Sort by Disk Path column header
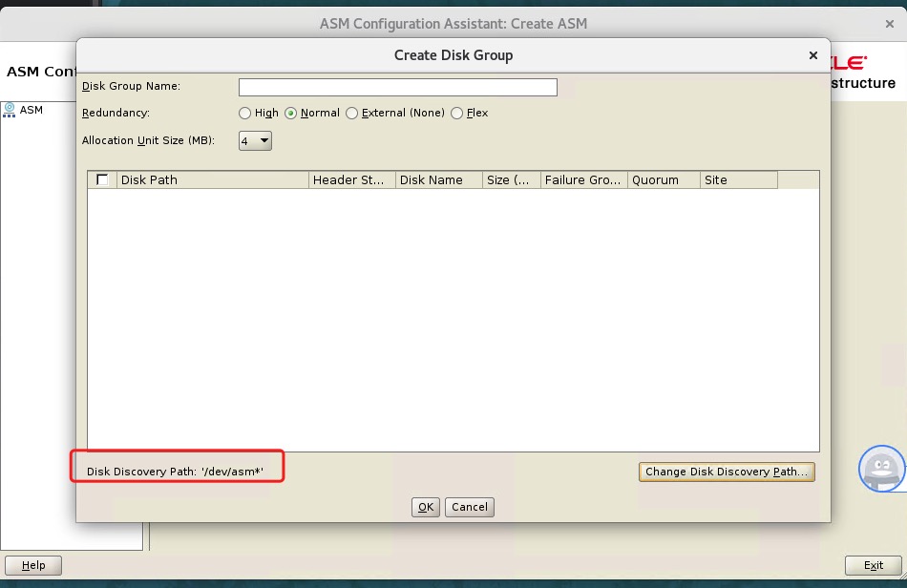 (x=213, y=179)
